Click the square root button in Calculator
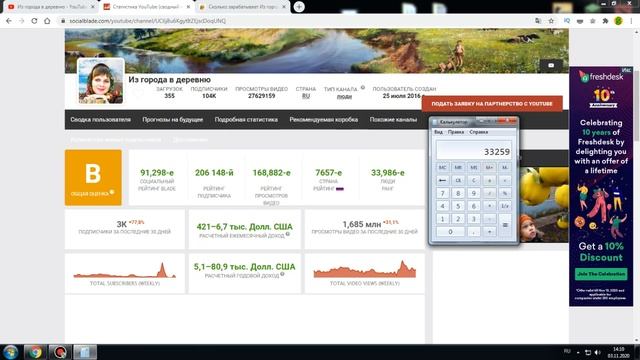Viewport: 640px width, 360px height. point(505,180)
